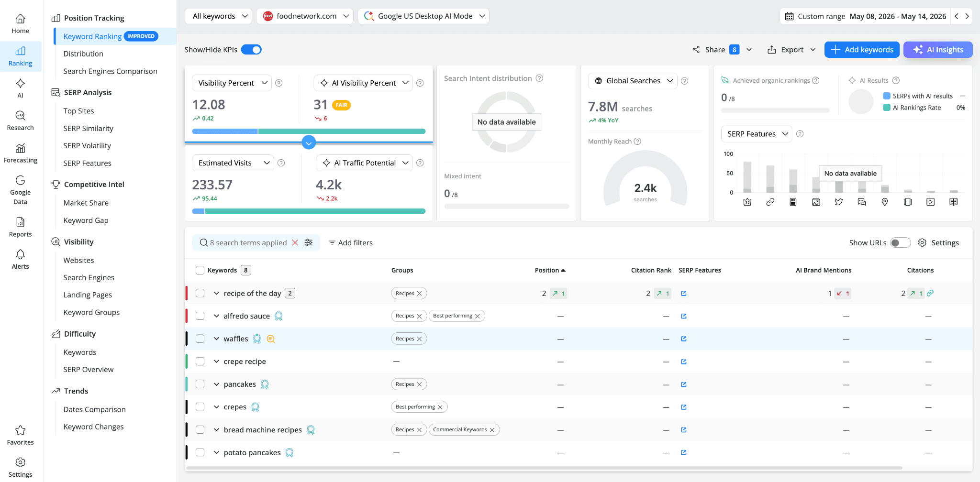Click help icon beside Visibility Percent
This screenshot has width=980, height=482.
click(x=279, y=83)
